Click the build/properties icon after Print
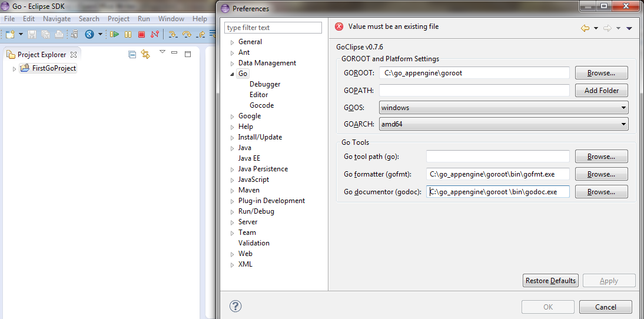Viewport: 644px width, 319px height. click(x=74, y=34)
